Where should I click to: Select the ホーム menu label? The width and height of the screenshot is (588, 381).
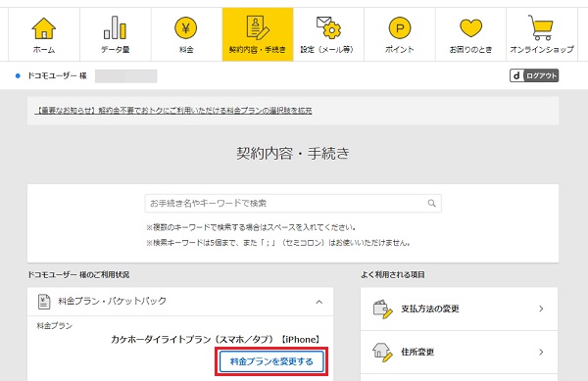(44, 49)
